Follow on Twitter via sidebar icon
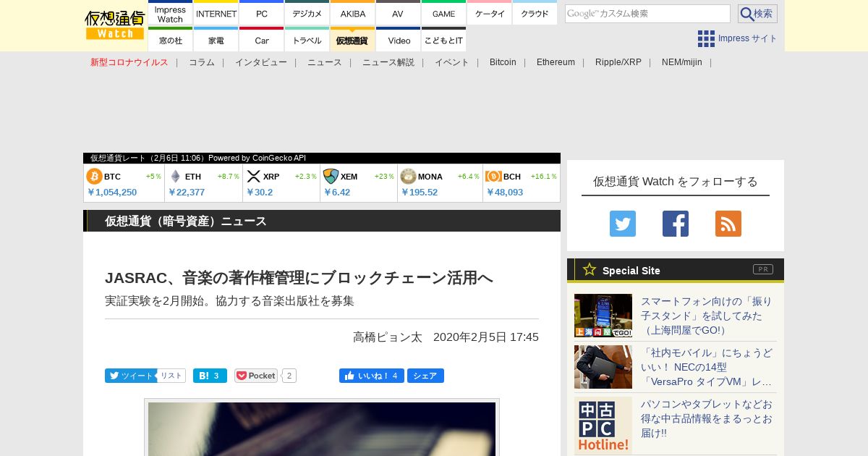This screenshot has height=456, width=868. 623,224
